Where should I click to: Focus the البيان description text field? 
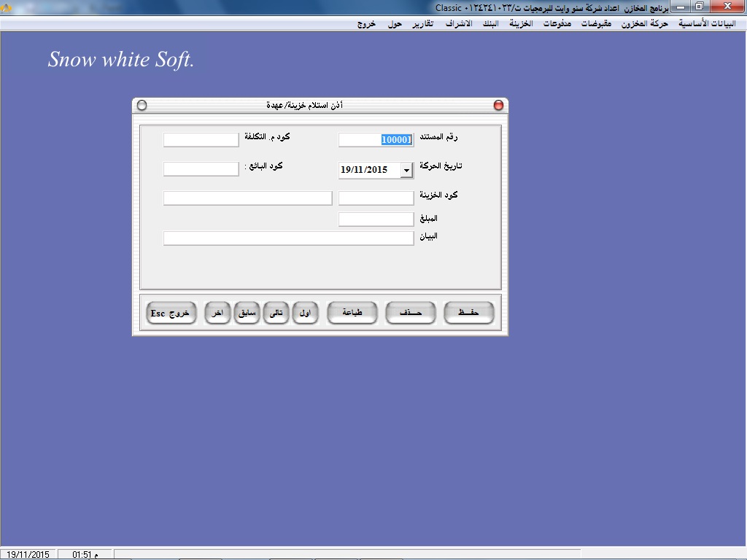288,238
